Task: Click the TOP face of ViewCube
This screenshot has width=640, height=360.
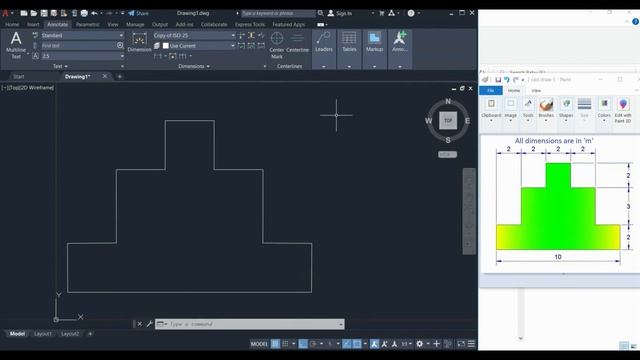Action: 448,120
